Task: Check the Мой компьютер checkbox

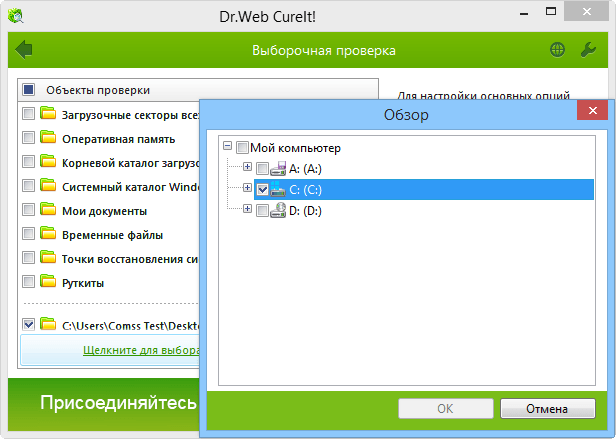Action: (242, 148)
